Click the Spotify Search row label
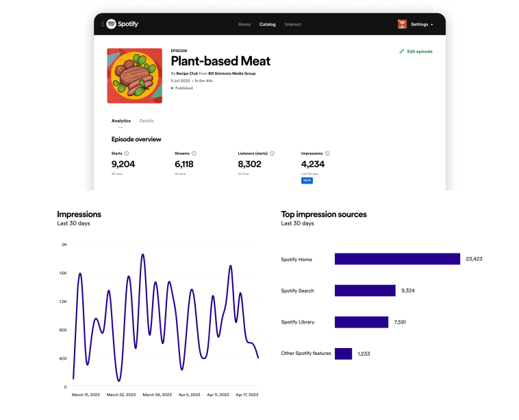Image resolution: width=519 pixels, height=420 pixels. coord(298,291)
